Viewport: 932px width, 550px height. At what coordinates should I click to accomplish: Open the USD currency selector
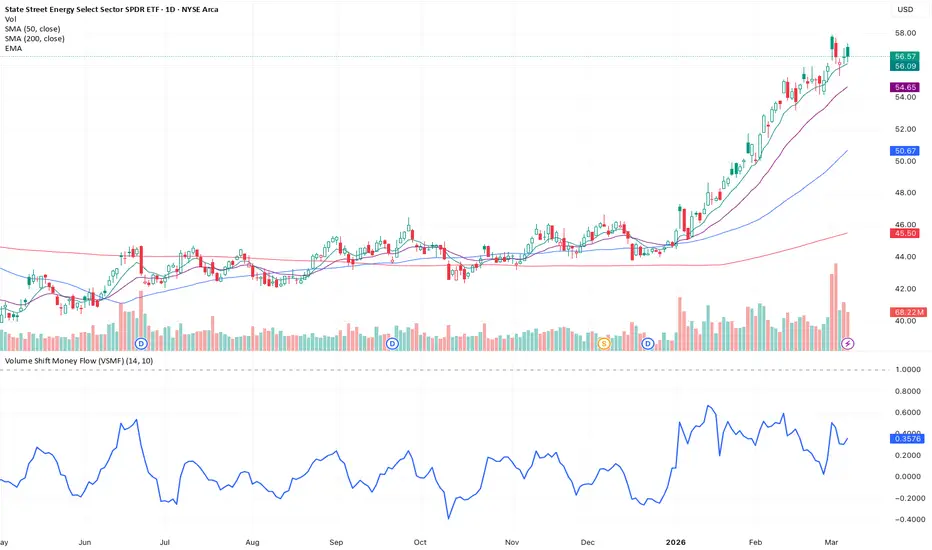(905, 9)
